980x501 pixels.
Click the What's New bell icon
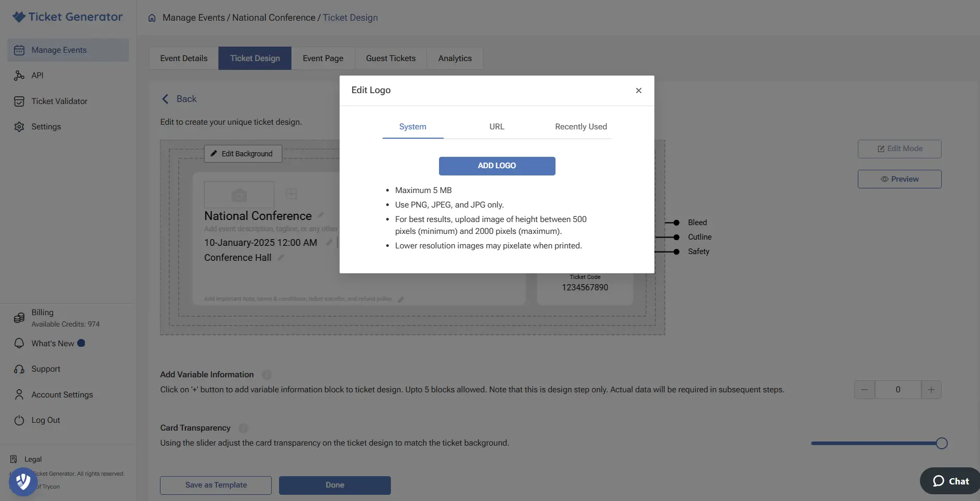[x=19, y=344]
